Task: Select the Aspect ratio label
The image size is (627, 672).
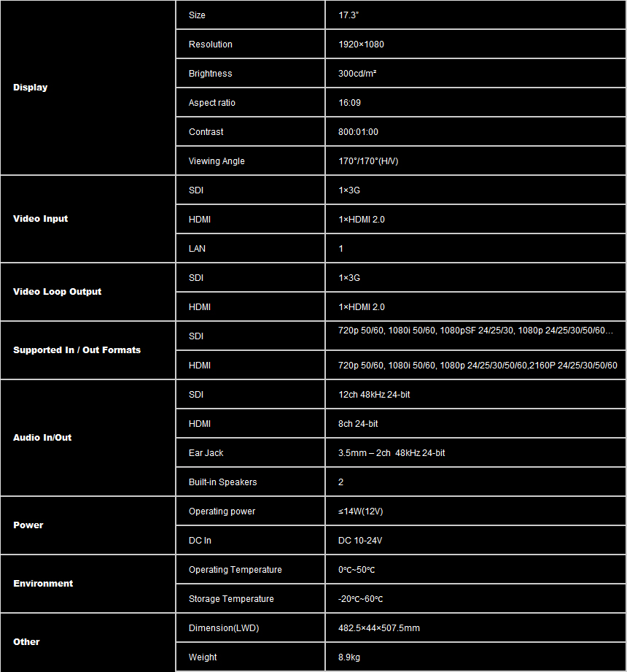Action: tap(212, 103)
